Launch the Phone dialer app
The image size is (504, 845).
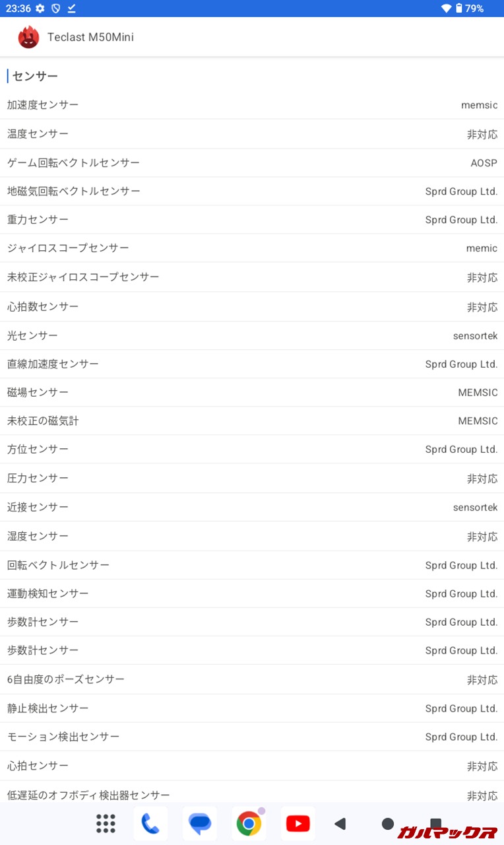[x=150, y=823]
